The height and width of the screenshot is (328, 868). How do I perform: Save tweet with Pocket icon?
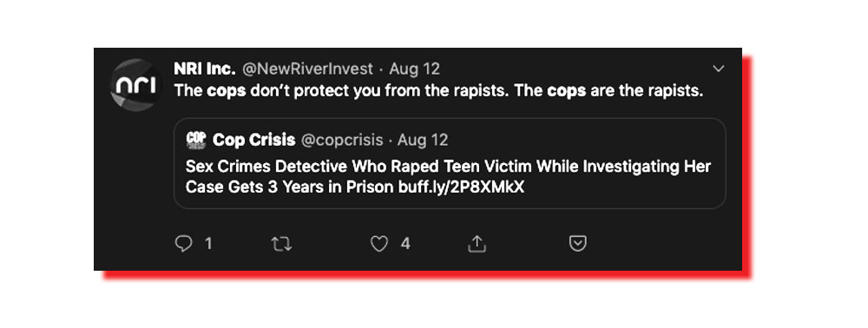pyautogui.click(x=578, y=243)
